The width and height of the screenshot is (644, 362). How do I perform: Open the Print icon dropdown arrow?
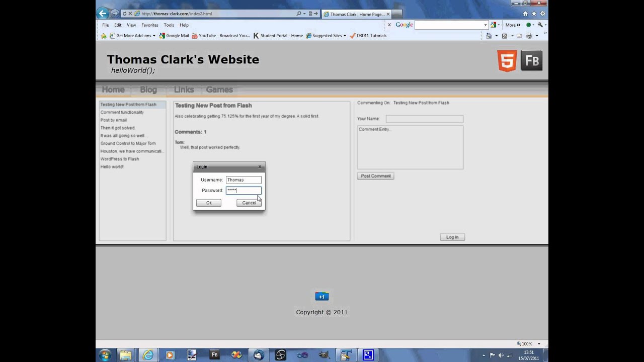click(x=537, y=36)
